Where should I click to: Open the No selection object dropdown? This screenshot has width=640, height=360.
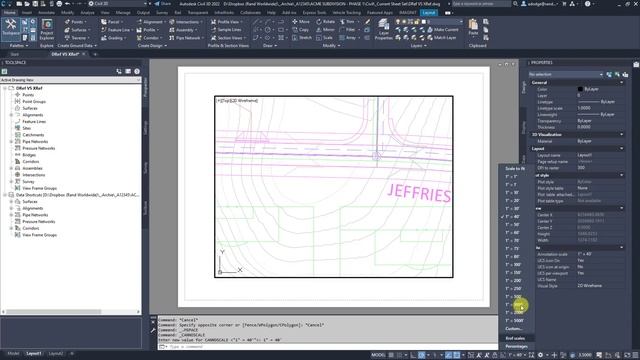(566, 74)
